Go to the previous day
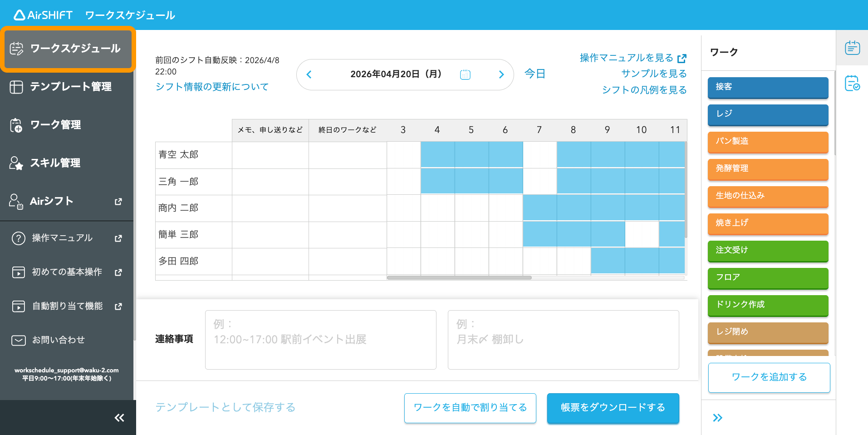Screen dimensions: 868x435 [309, 74]
